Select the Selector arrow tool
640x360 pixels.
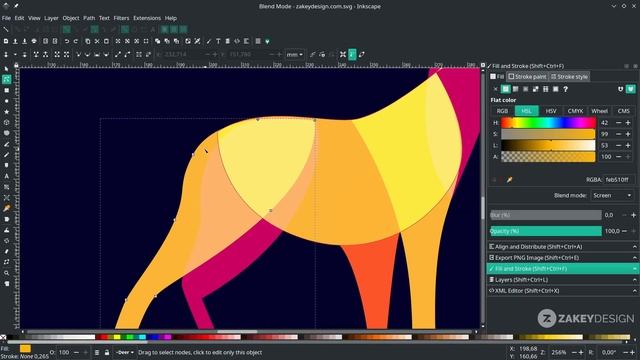(6, 69)
